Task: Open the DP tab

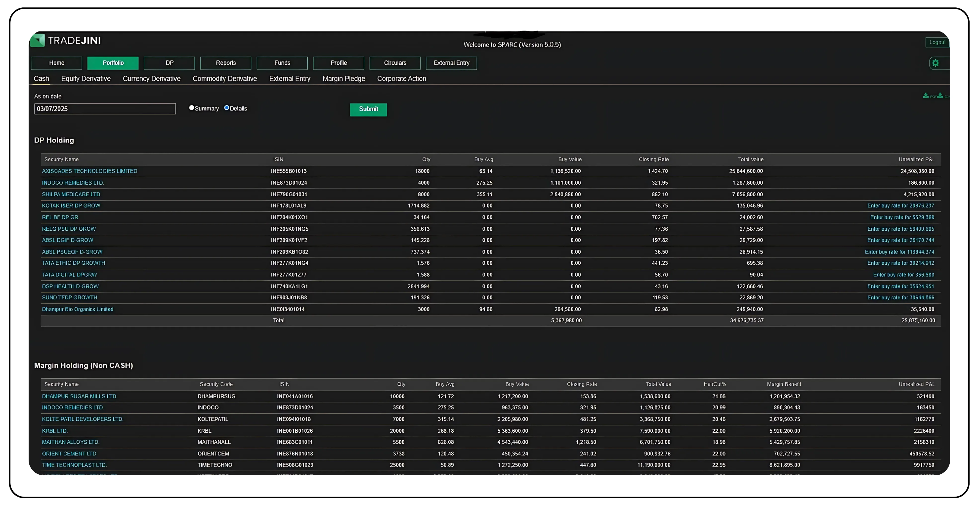Action: (x=169, y=63)
